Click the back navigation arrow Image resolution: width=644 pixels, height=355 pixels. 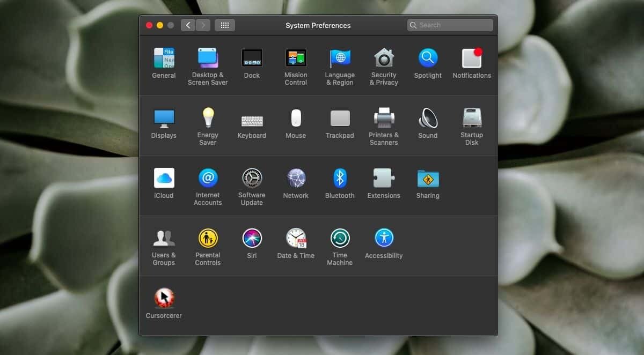pyautogui.click(x=188, y=25)
